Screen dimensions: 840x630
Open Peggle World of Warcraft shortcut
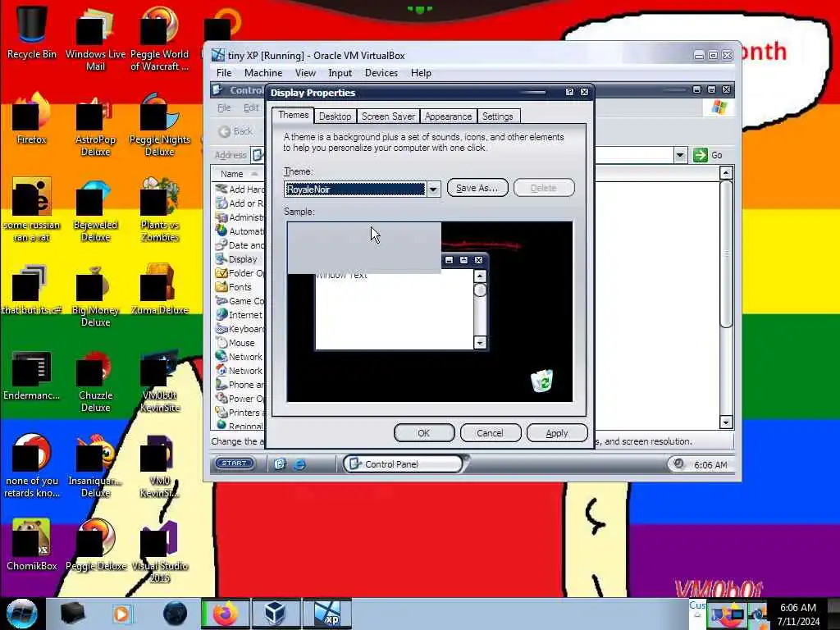tap(160, 39)
